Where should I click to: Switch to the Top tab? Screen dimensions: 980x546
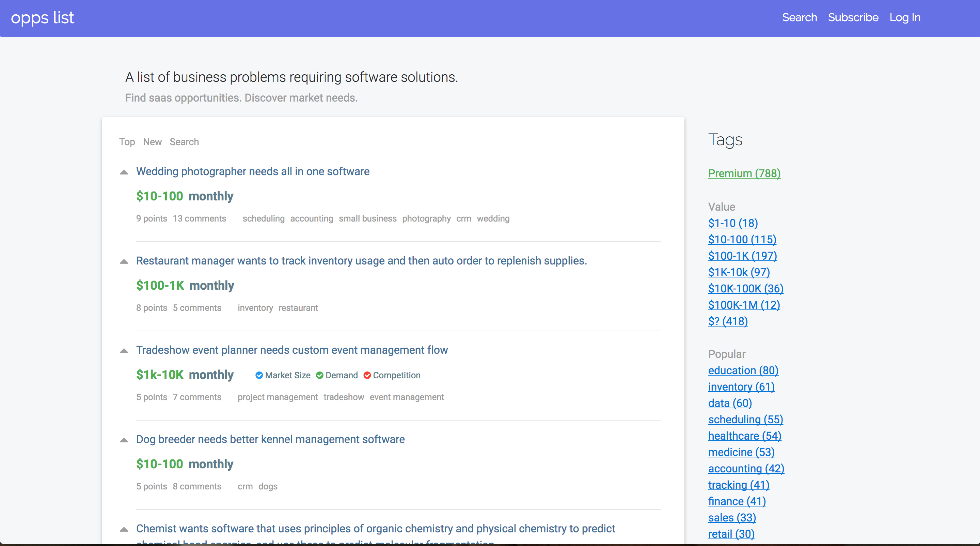pos(127,142)
